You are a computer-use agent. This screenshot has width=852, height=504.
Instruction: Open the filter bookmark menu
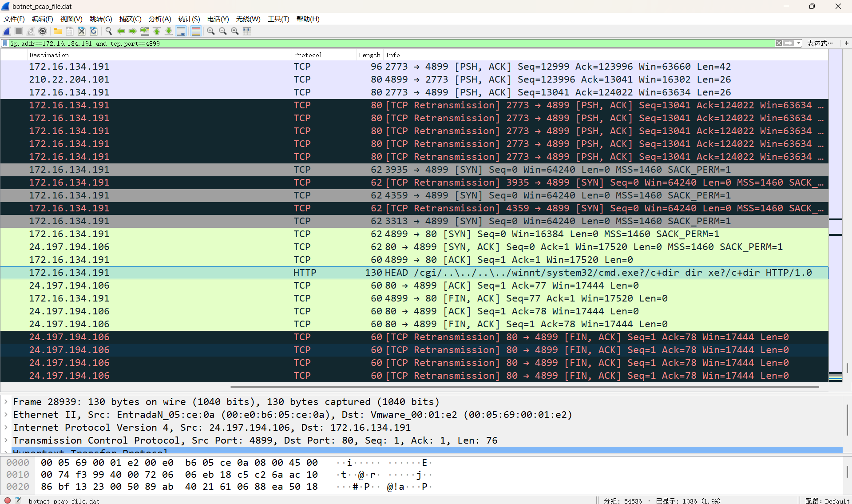(x=5, y=43)
